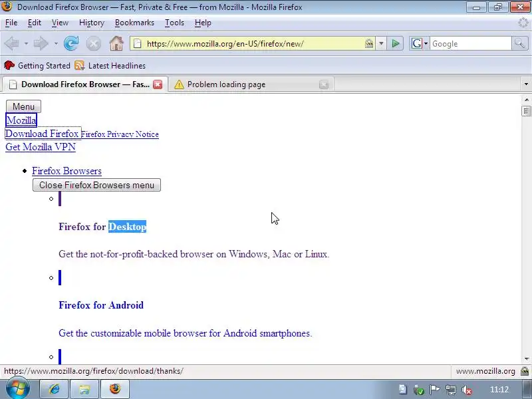Click the muted volume tray icon
Image resolution: width=532 pixels, height=399 pixels.
[x=467, y=390]
